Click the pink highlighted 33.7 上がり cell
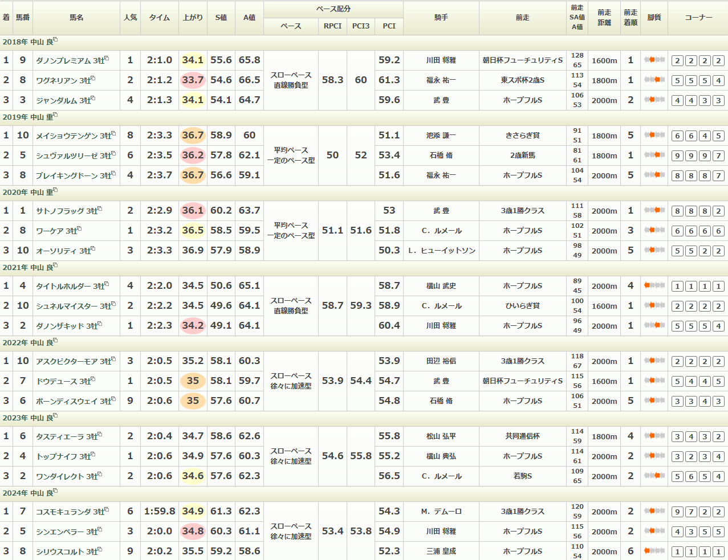This screenshot has width=728, height=560. [193, 80]
